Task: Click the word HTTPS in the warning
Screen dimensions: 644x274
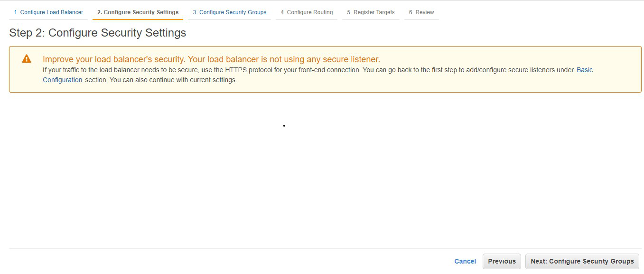Action: point(237,70)
